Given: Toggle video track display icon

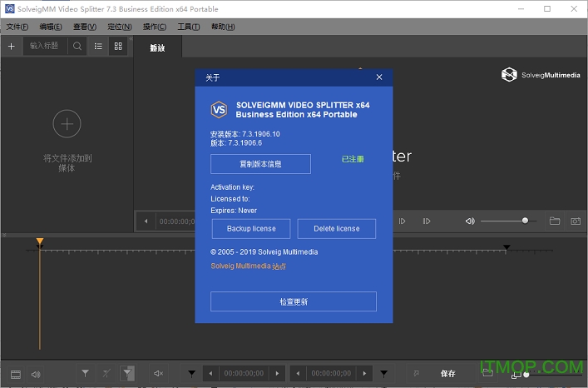Looking at the screenshot, I should 16,374.
